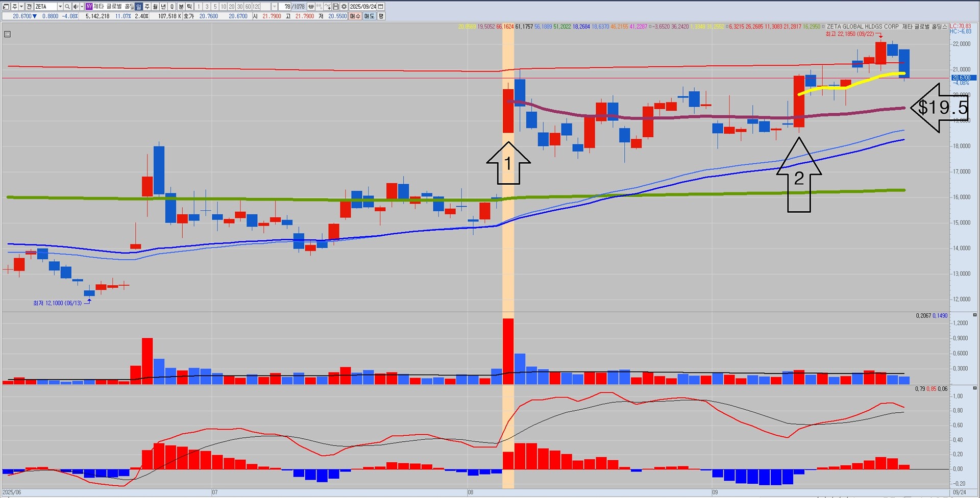The image size is (980, 498).
Task: Select the 틱 (tick) chart tab
Action: tap(189, 7)
